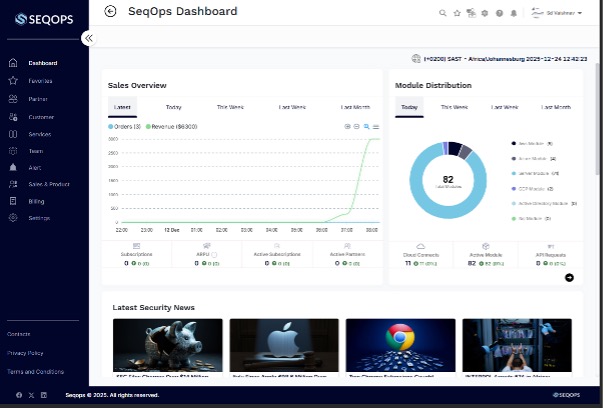Viewport: 604px width, 408px height.
Task: Open the hierarchy tree icon in header
Action: click(x=471, y=13)
